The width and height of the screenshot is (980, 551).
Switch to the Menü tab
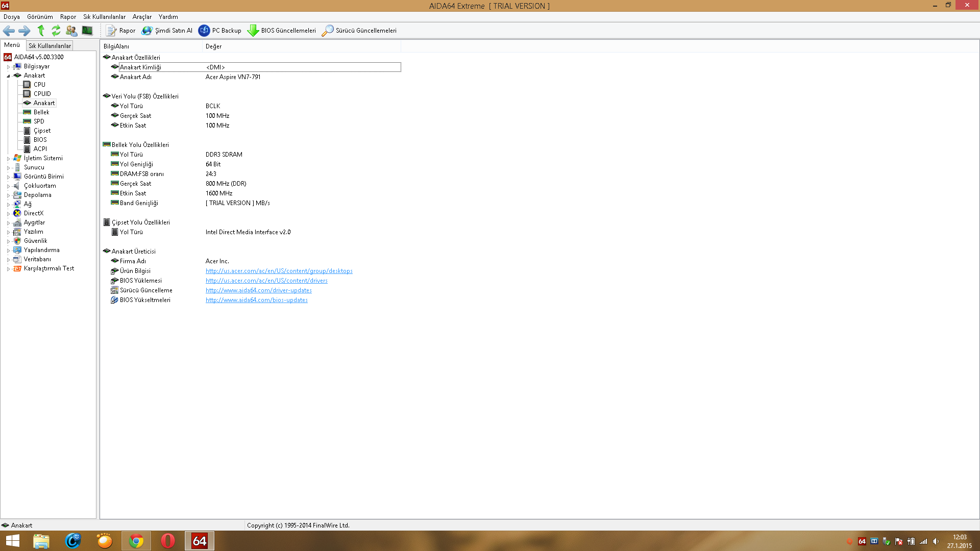(12, 45)
